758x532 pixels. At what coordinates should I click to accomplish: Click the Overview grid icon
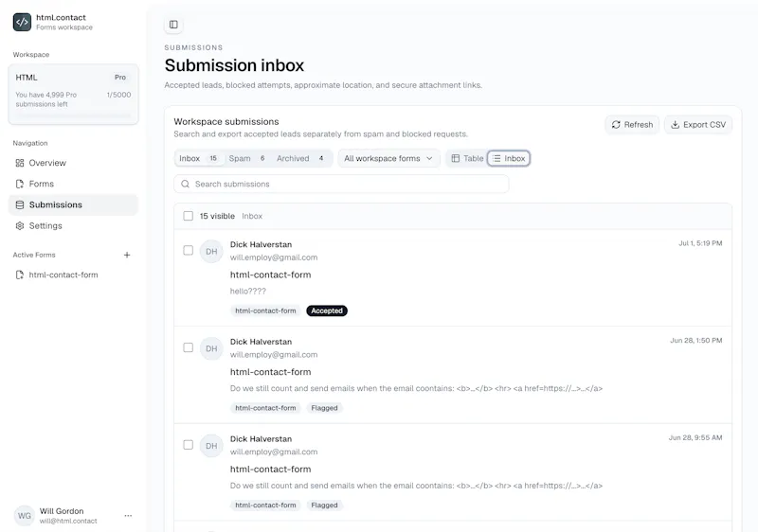tap(20, 163)
